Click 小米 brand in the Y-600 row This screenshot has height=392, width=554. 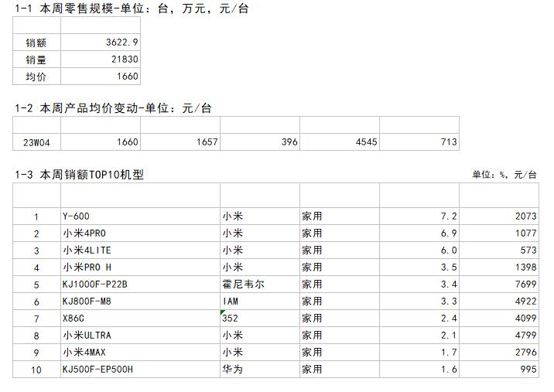(x=232, y=216)
